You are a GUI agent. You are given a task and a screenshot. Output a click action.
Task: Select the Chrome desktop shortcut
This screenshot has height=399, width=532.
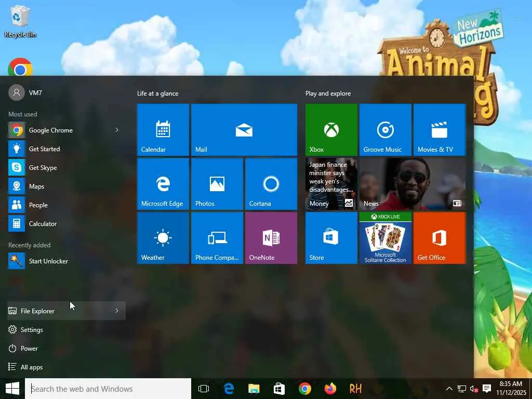pos(20,67)
